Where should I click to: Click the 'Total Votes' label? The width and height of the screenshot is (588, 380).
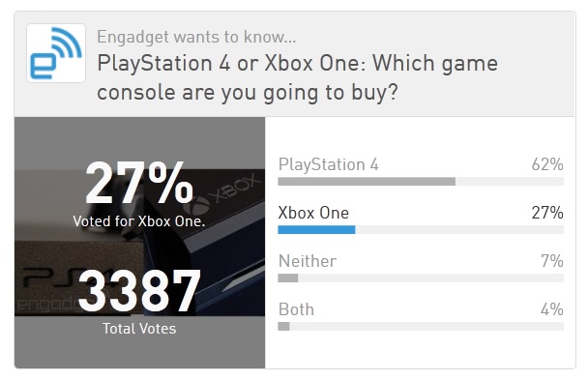pos(139,329)
